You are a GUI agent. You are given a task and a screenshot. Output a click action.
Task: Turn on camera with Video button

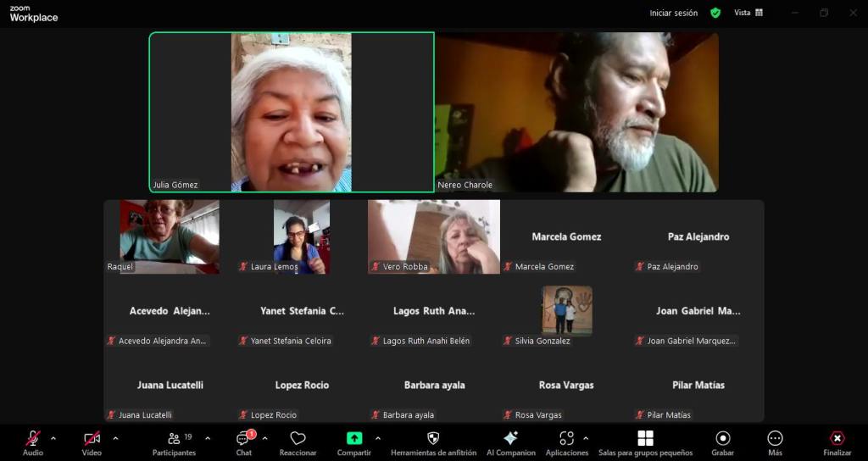(92, 442)
